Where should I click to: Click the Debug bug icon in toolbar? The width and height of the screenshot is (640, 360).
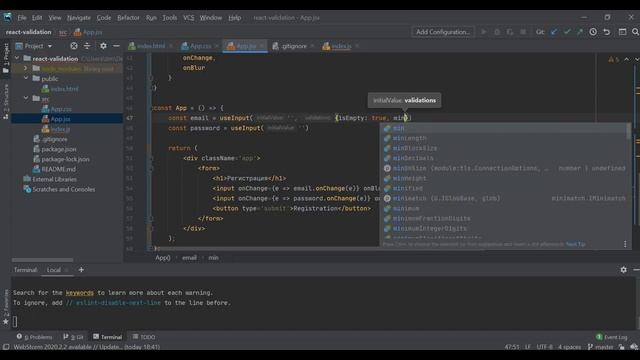pyautogui.click(x=497, y=32)
